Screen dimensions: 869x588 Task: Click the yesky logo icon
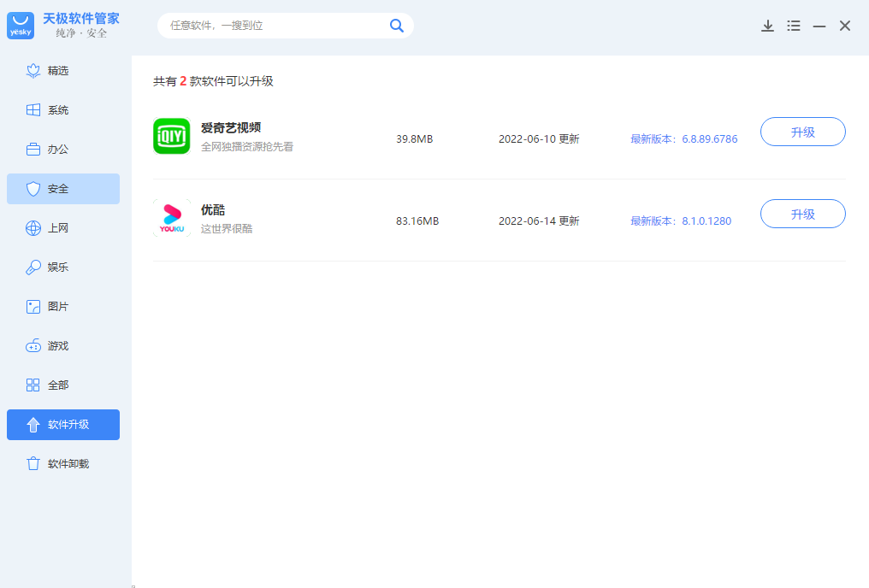(21, 26)
